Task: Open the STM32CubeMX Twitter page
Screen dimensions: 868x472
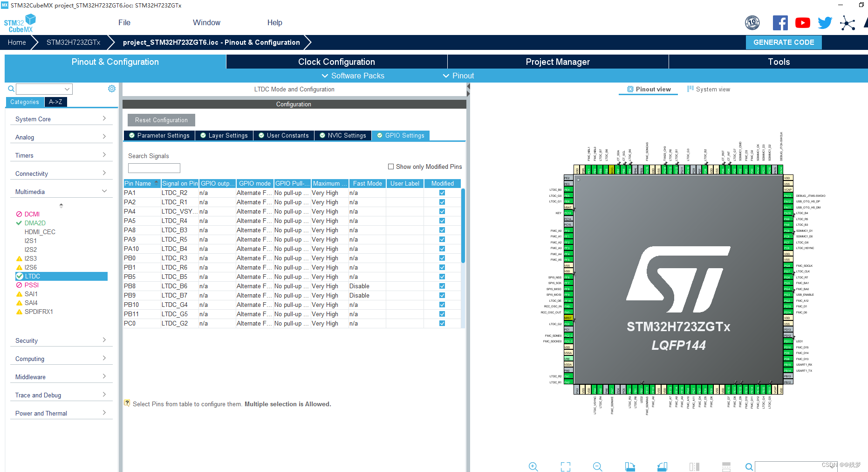Action: [x=825, y=22]
